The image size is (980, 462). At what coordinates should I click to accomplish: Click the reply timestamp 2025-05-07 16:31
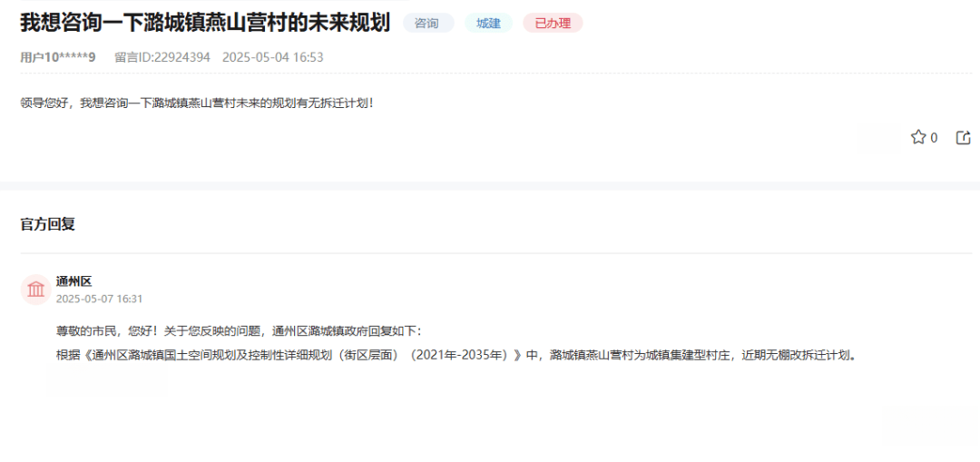coord(100,299)
